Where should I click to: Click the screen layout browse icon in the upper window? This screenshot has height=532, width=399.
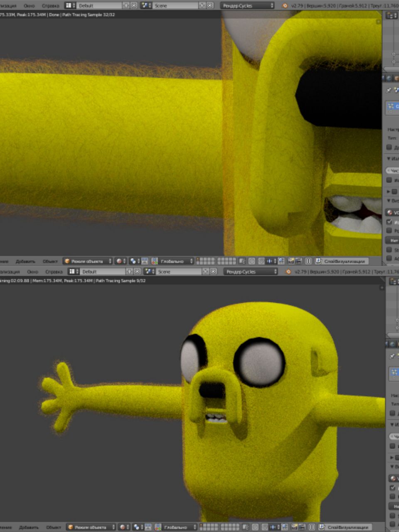[x=71, y=6]
